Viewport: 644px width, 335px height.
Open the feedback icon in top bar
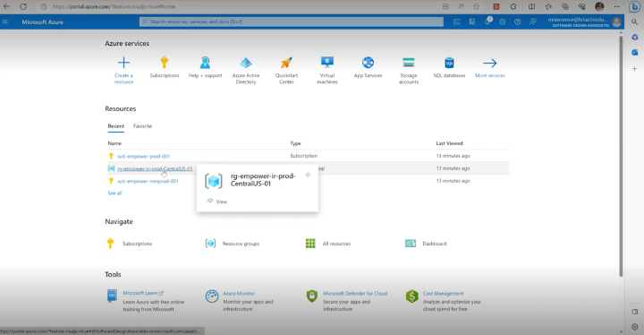[x=533, y=21]
